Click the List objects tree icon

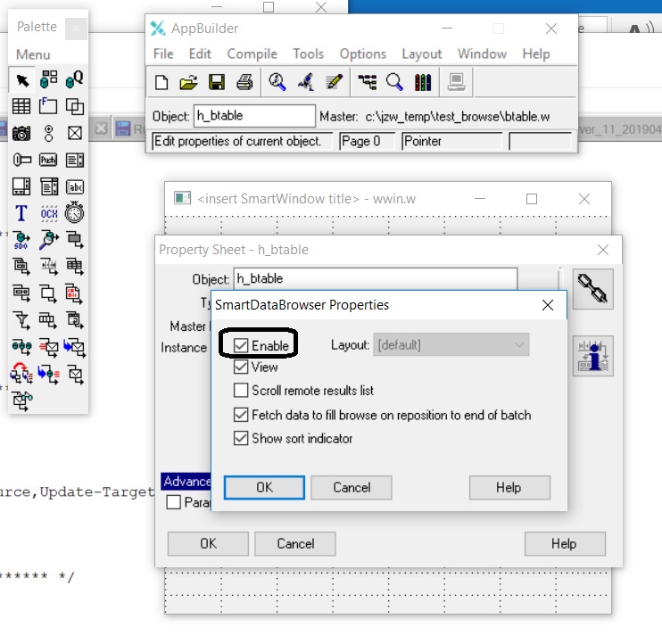click(368, 82)
